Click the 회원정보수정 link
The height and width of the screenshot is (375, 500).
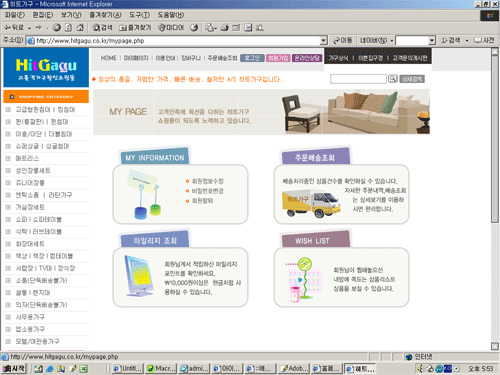[207, 181]
